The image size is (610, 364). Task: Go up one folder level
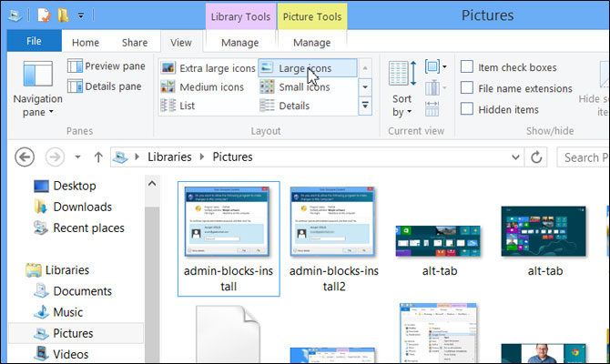pyautogui.click(x=98, y=157)
